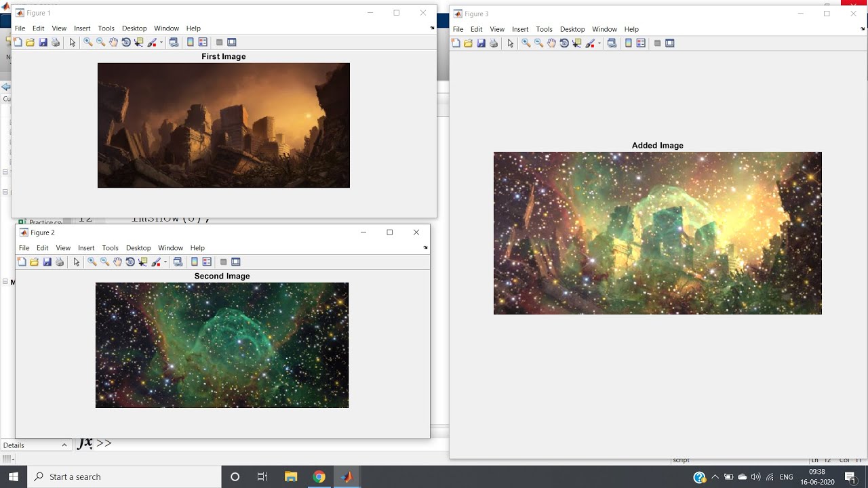This screenshot has height=488, width=868.
Task: Save Figure 3 using the floppy disk icon
Action: click(x=481, y=43)
